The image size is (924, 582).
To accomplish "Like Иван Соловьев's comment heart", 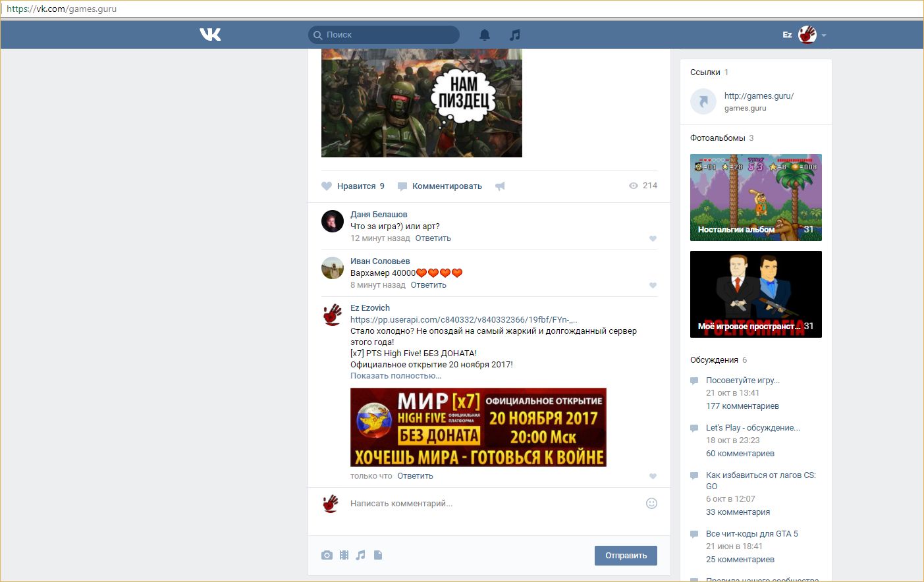I will pos(653,285).
